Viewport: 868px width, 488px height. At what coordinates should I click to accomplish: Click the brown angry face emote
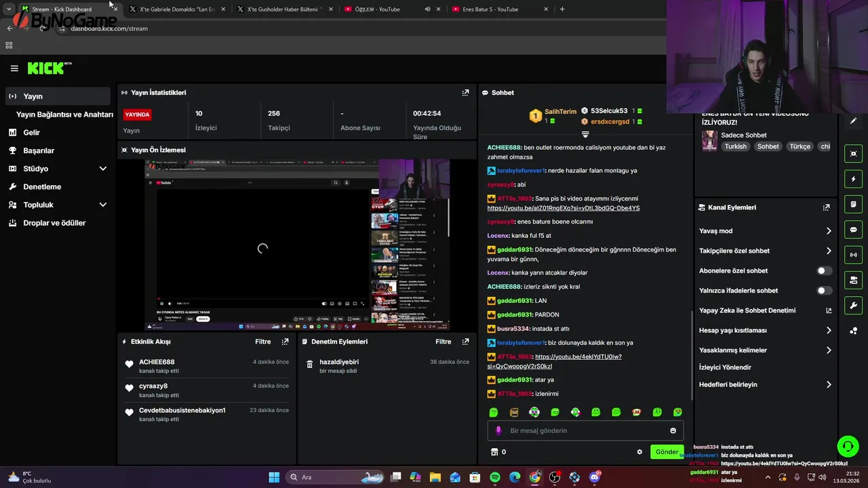pyautogui.click(x=514, y=412)
